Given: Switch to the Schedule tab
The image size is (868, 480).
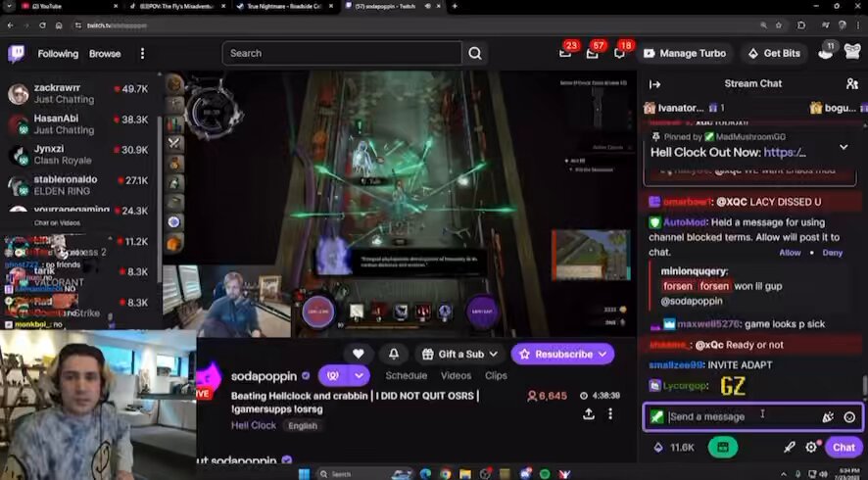Looking at the screenshot, I should [406, 375].
